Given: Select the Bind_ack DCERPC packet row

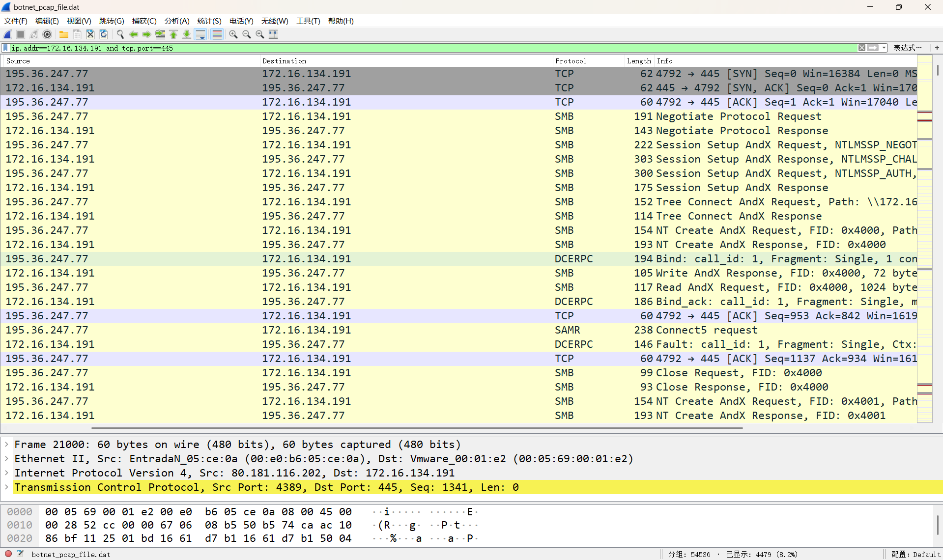Looking at the screenshot, I should (x=459, y=302).
